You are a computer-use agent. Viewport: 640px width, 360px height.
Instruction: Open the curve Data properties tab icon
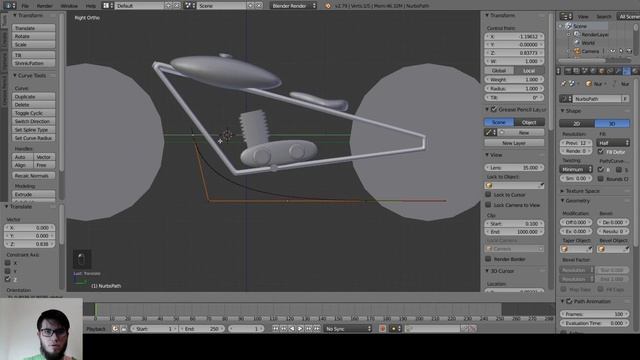(627, 71)
